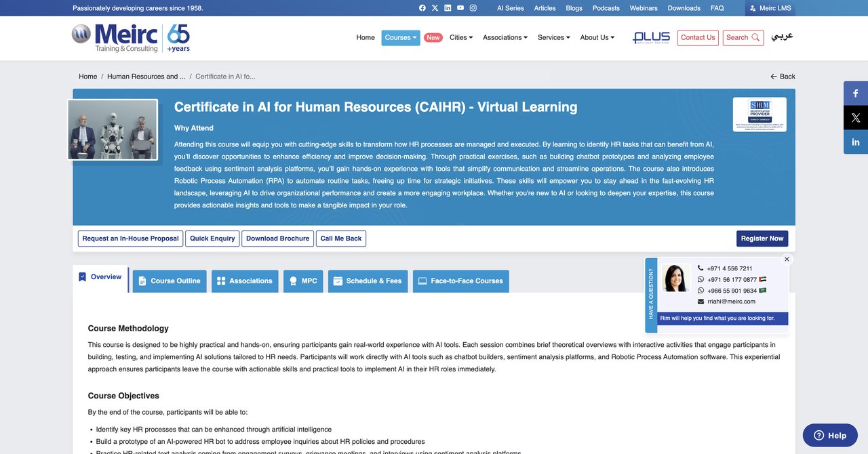
Task: Click Home in the breadcrumb
Action: pos(87,77)
